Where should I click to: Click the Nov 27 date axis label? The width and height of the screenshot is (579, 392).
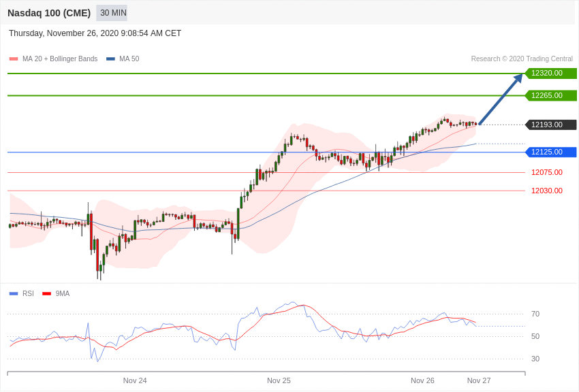coord(479,380)
